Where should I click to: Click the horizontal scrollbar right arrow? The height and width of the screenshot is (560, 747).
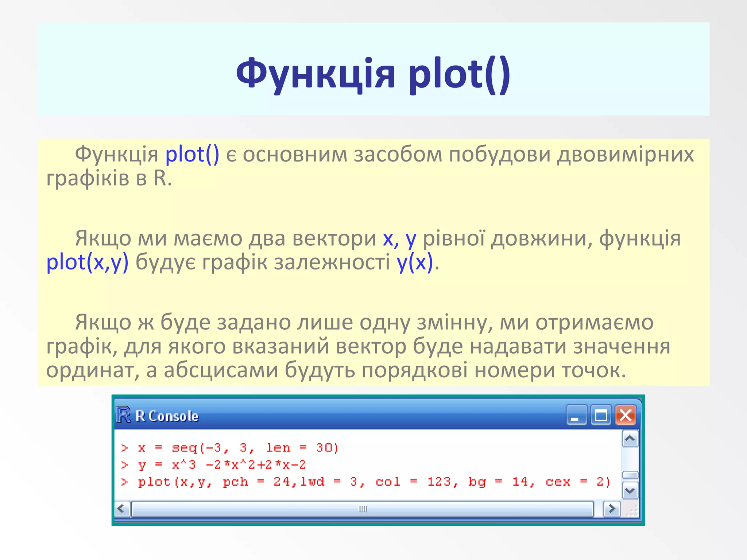[612, 509]
